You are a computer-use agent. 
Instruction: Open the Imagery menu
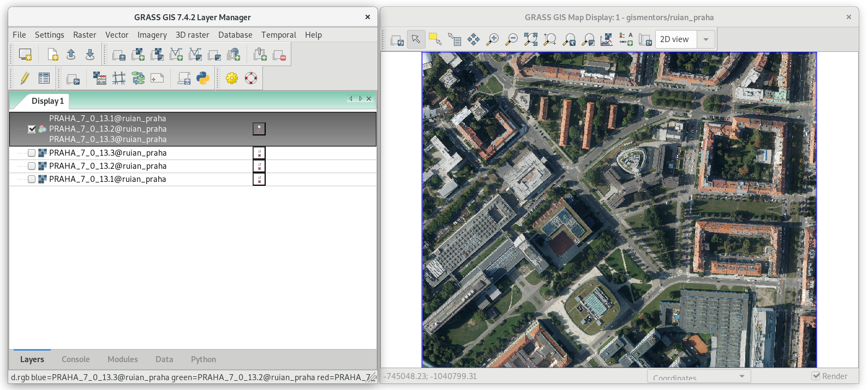coord(152,34)
